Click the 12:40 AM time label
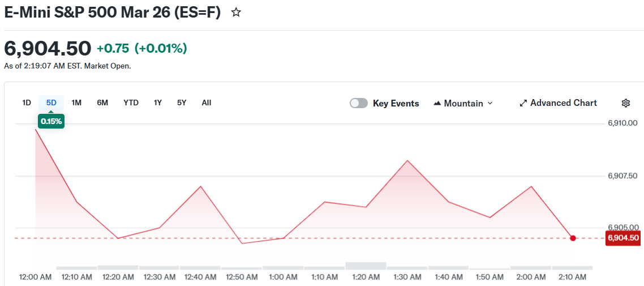644x286 pixels. coord(200,277)
